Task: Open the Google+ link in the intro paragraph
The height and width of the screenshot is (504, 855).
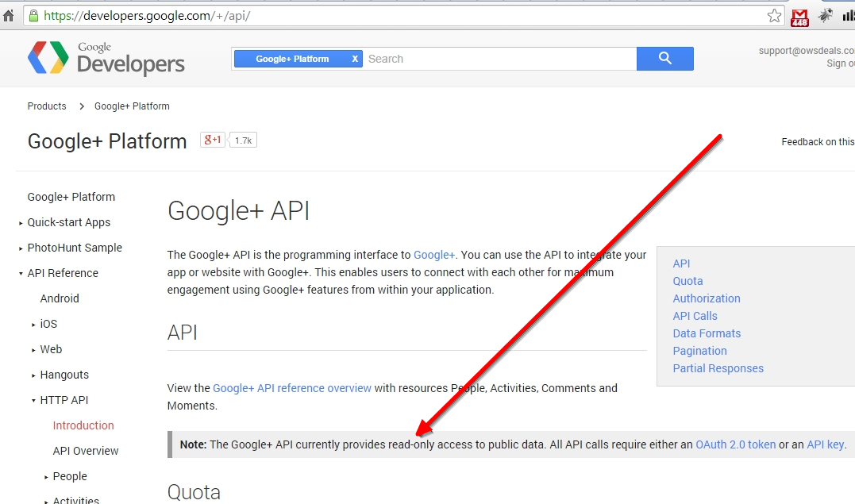Action: pyautogui.click(x=434, y=255)
